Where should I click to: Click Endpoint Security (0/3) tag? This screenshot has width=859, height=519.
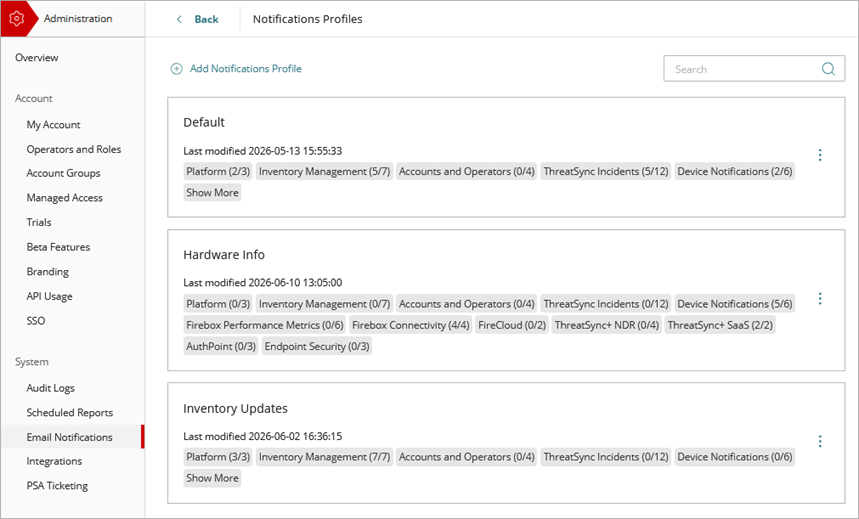(x=317, y=346)
